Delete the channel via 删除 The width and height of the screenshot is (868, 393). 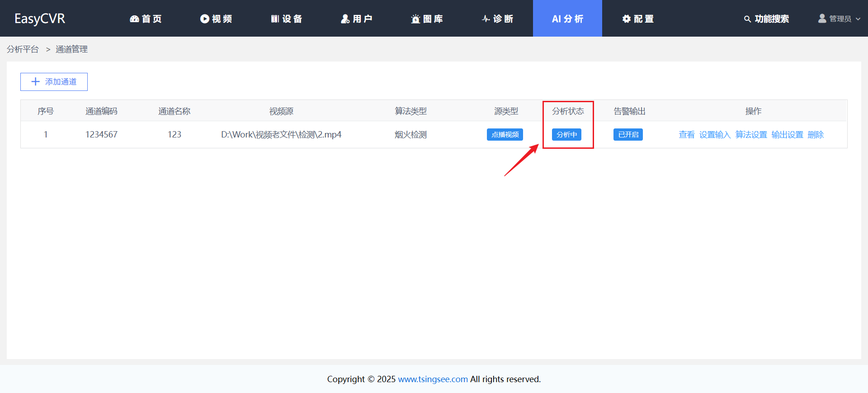pyautogui.click(x=816, y=135)
